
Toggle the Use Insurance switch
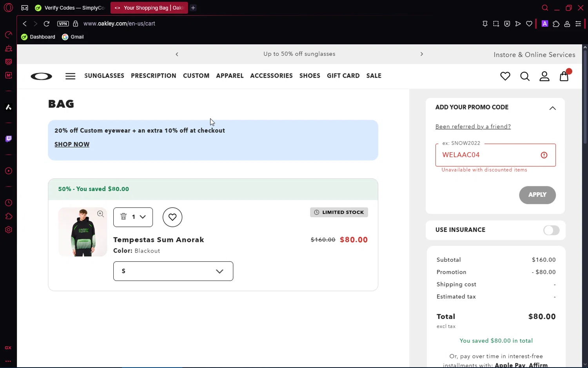[551, 230]
